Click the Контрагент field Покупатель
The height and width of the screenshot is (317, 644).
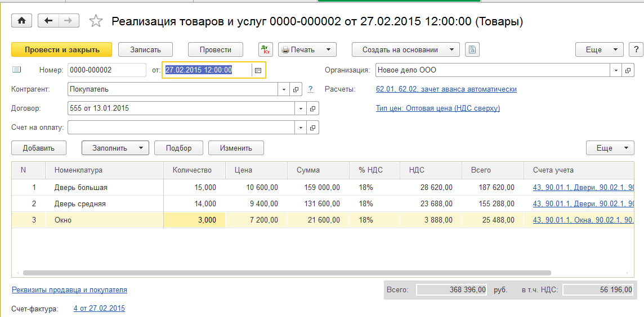(x=173, y=89)
